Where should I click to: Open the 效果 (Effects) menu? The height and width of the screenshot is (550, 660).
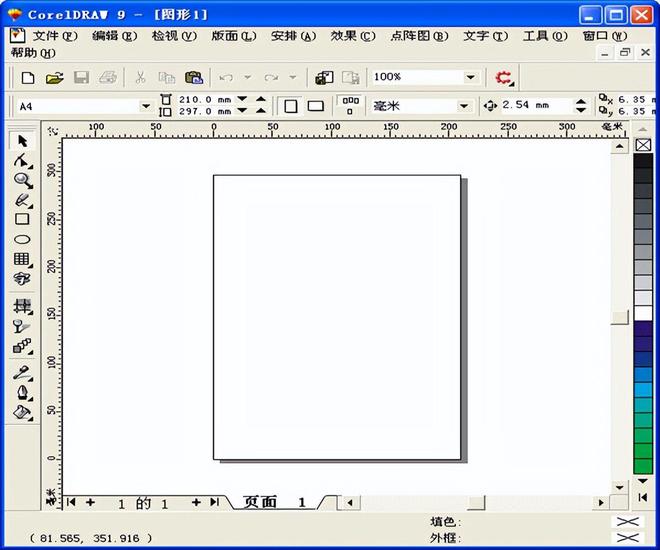pyautogui.click(x=352, y=36)
